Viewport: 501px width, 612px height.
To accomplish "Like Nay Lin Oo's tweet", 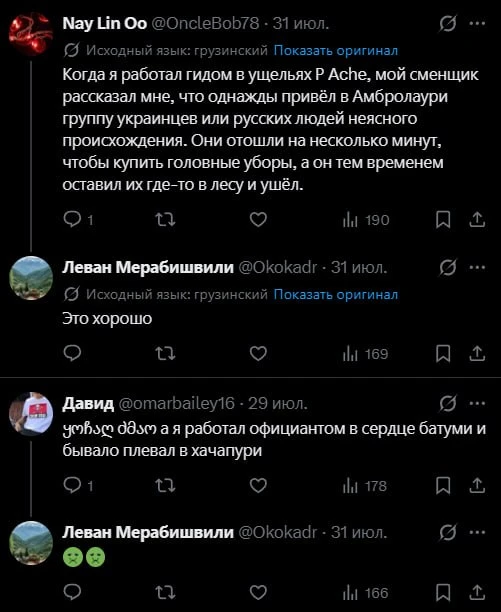I will (x=258, y=220).
